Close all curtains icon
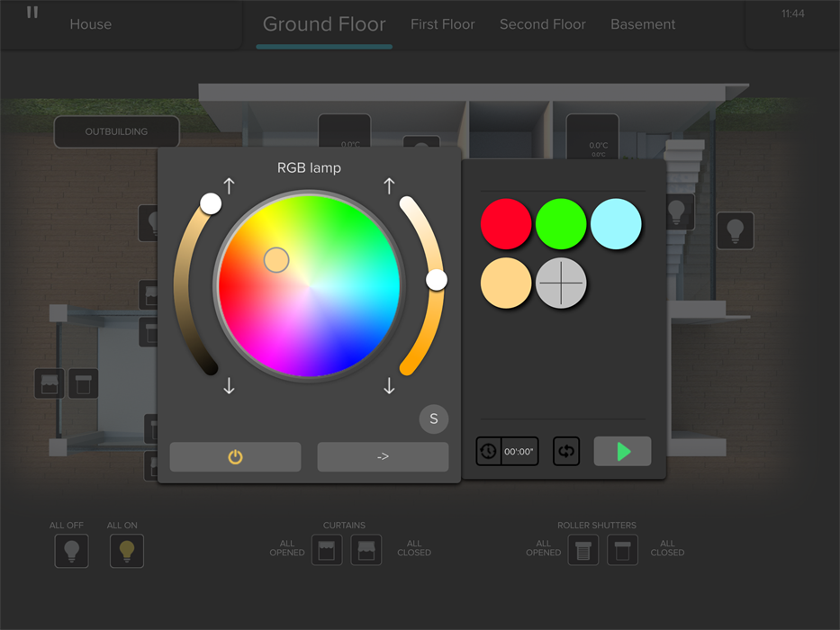Screen dimensions: 840x630 (366, 550)
